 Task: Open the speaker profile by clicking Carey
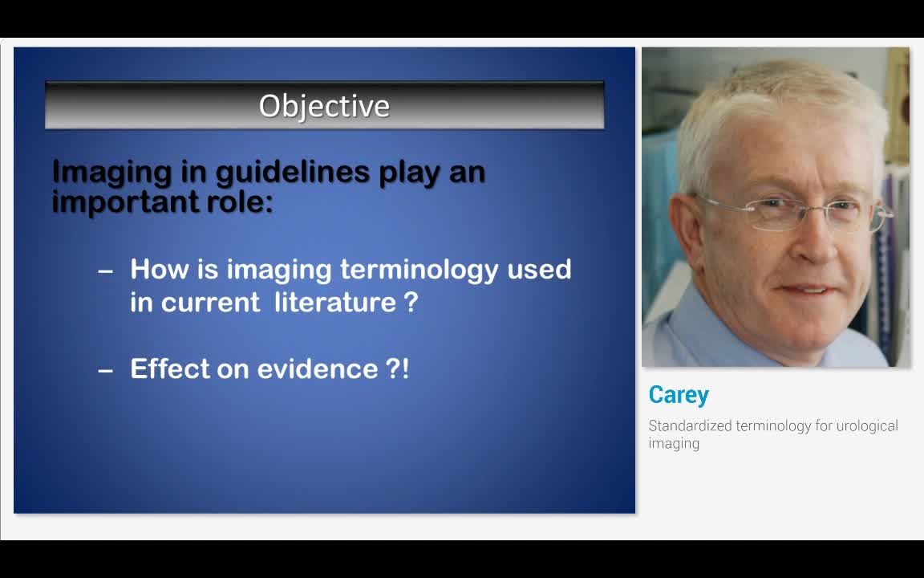tap(678, 394)
